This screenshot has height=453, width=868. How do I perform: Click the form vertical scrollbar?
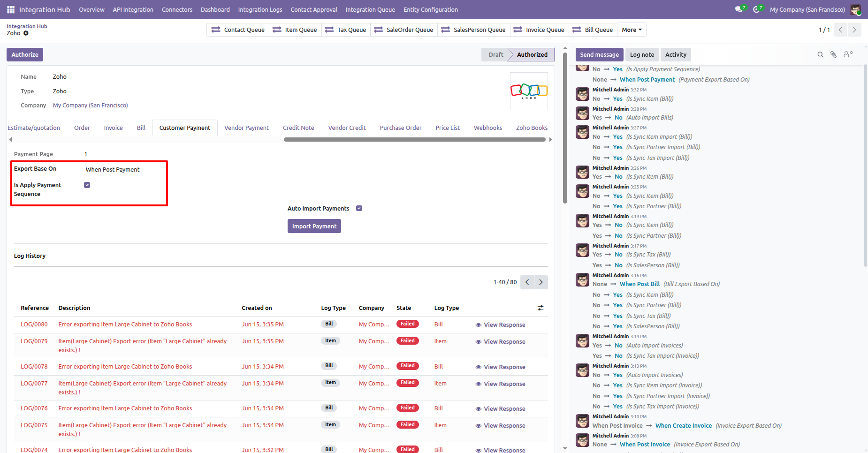(565, 128)
